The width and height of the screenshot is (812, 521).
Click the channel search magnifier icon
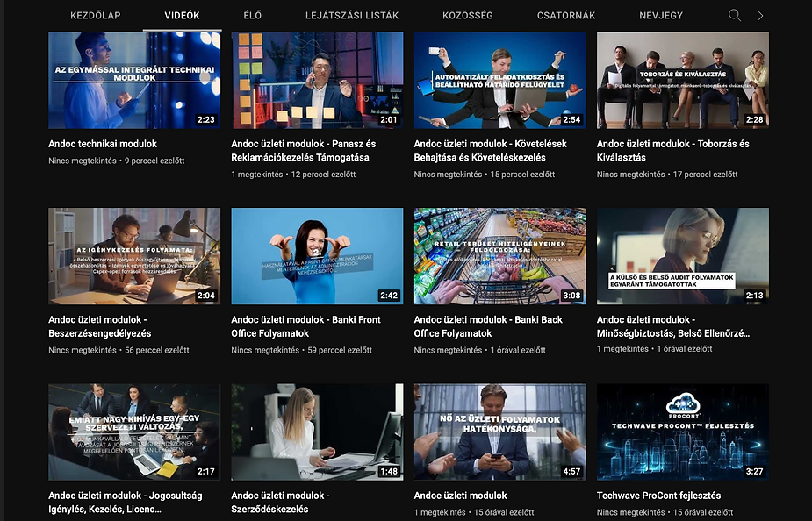click(735, 16)
